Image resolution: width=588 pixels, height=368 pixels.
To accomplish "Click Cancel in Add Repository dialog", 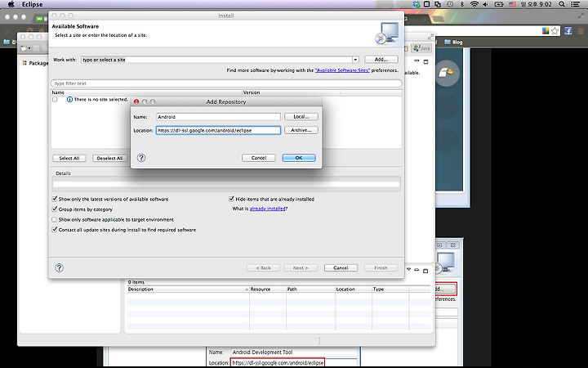I will 259,158.
